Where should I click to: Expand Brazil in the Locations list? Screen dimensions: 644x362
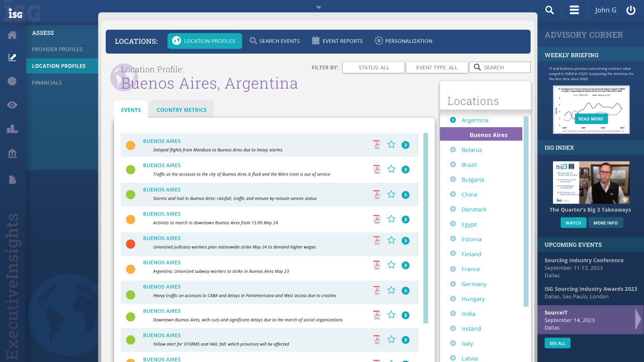point(453,165)
